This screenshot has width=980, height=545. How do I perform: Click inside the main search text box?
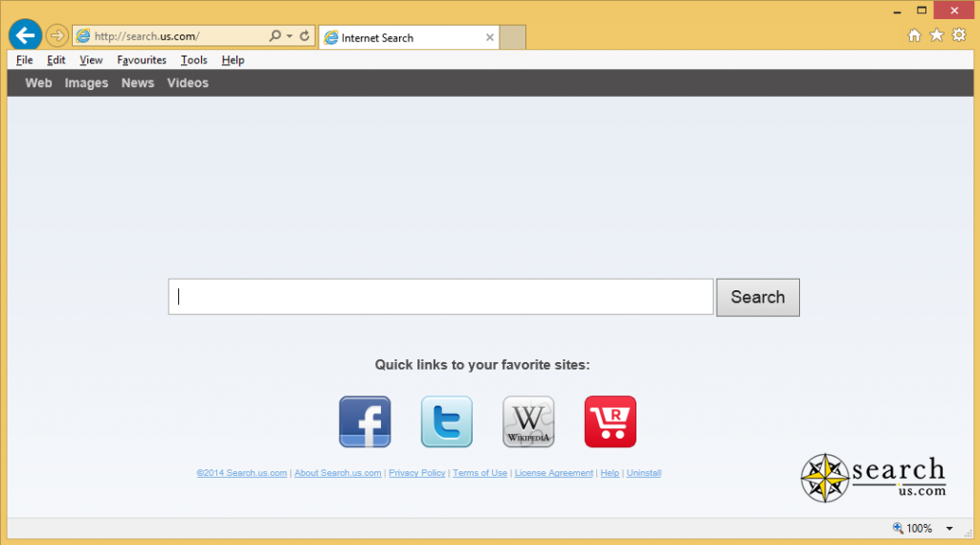[440, 297]
